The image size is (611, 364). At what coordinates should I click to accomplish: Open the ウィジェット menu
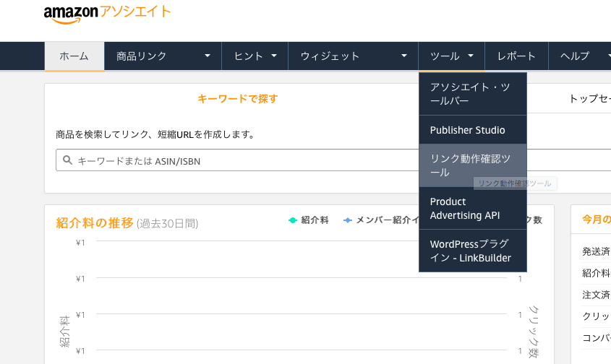click(353, 56)
